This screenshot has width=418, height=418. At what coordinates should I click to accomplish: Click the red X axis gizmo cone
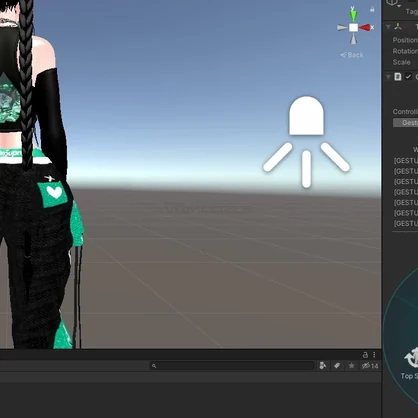coord(365,28)
